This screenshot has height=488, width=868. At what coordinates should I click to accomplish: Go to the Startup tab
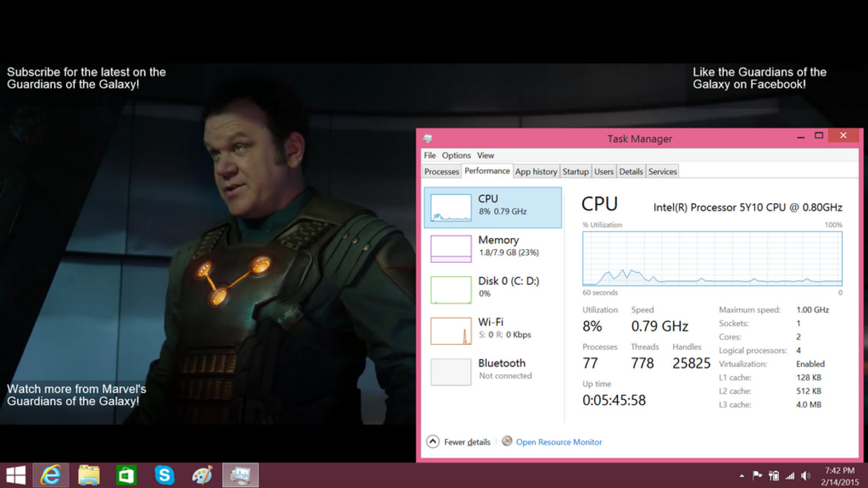(x=576, y=171)
